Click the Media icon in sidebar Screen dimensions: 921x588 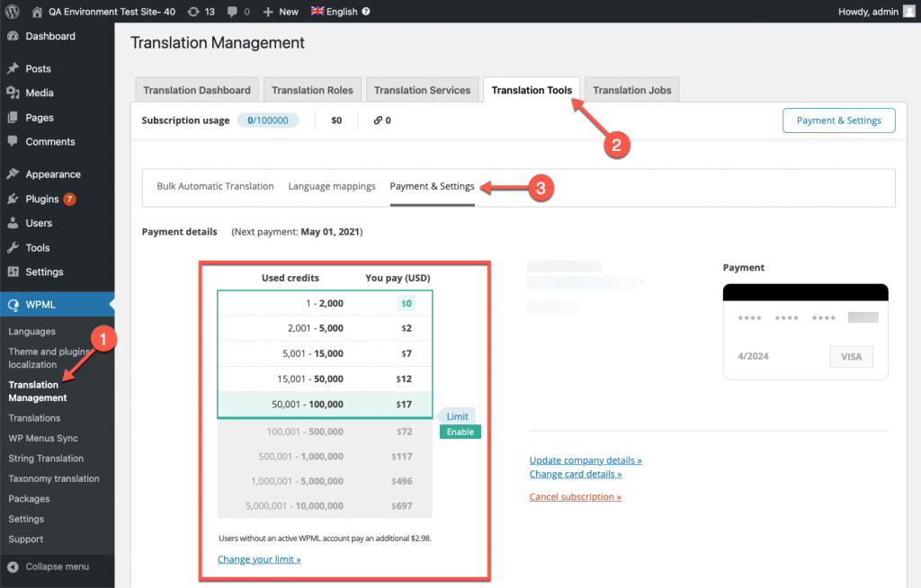(13, 93)
